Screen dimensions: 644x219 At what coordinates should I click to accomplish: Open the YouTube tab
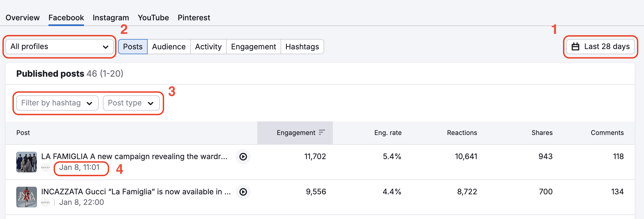(153, 18)
